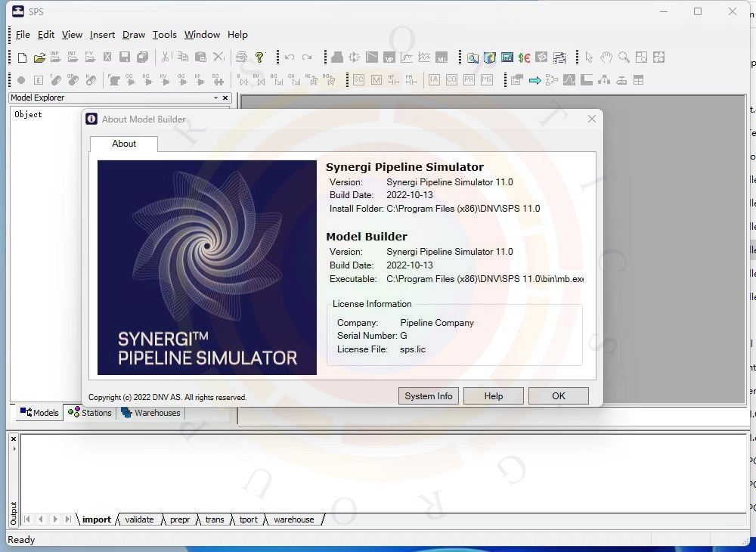756x552 pixels.
Task: Expand the Output panel arrow below close
Action: point(14,448)
